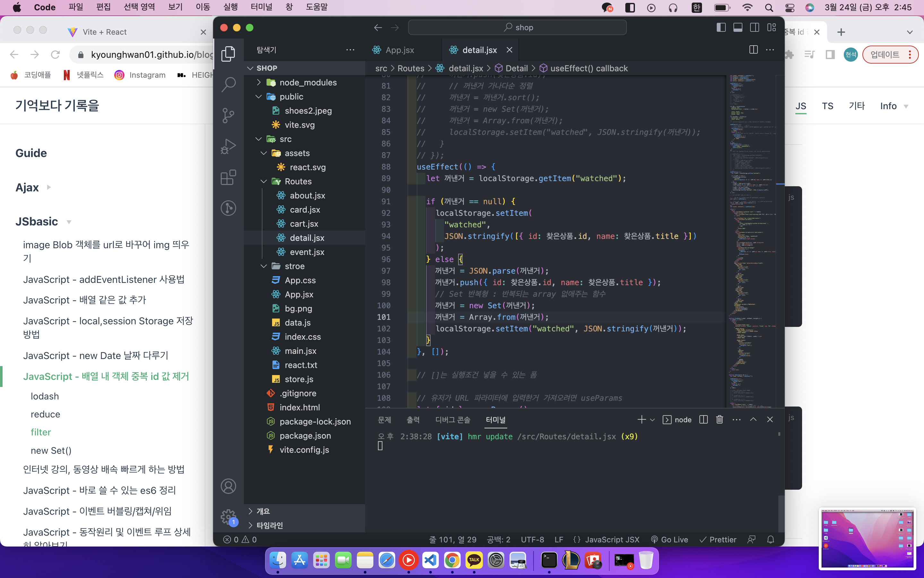The image size is (924, 578).
Task: Change language mode JavaScript JSX
Action: point(612,539)
